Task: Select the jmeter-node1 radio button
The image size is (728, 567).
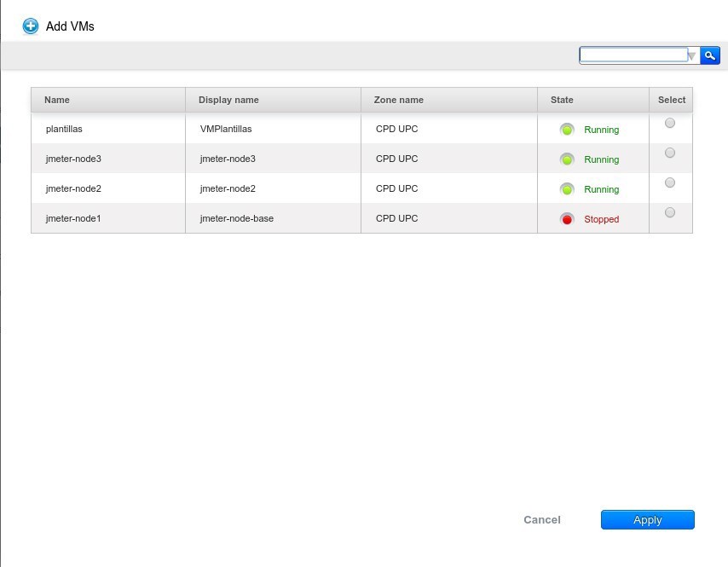Action: [x=670, y=212]
